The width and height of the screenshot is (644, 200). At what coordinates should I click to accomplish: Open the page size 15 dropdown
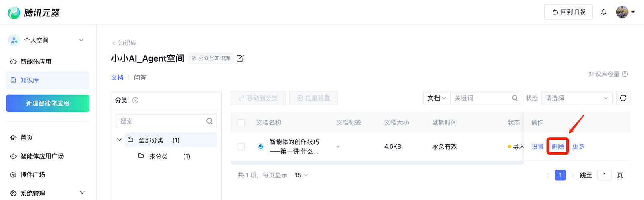coord(301,175)
